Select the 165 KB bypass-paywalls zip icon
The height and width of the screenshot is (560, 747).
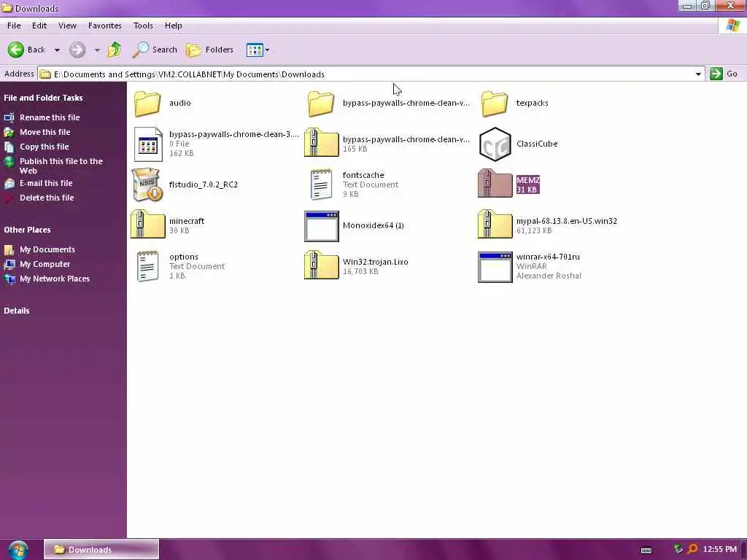coord(322,142)
